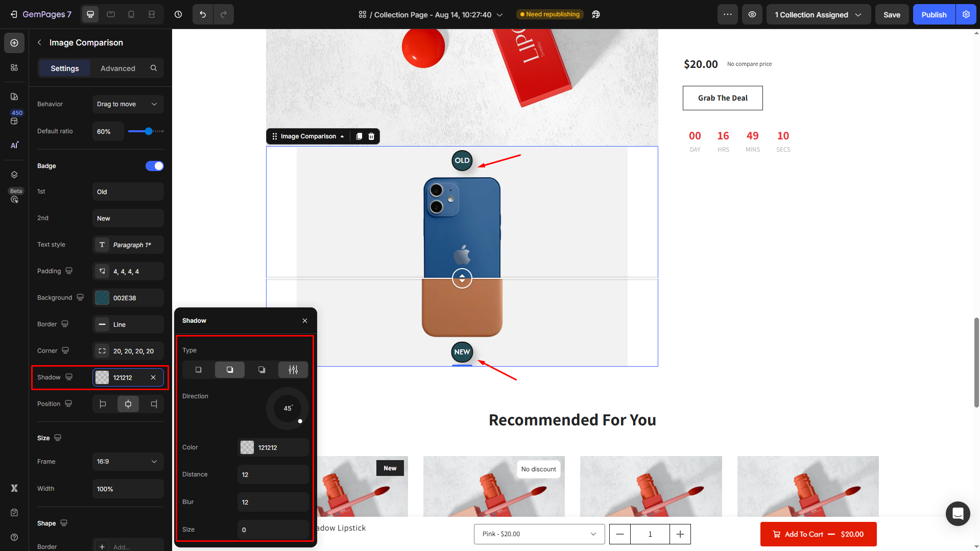980x551 pixels.
Task: Click the image comparison divider handle
Action: pyautogui.click(x=462, y=278)
